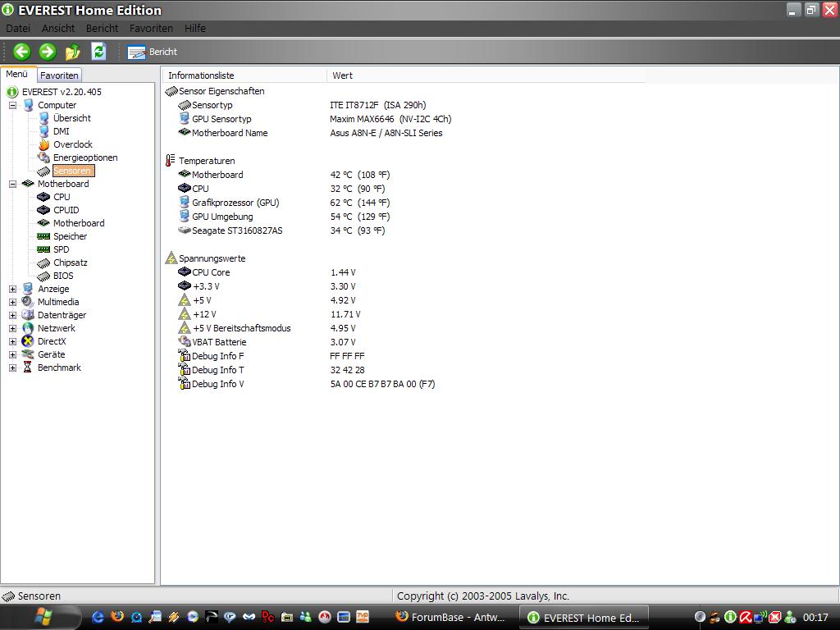Viewport: 840px width, 630px height.
Task: Expand the Netzwerk tree node
Action: coord(13,328)
